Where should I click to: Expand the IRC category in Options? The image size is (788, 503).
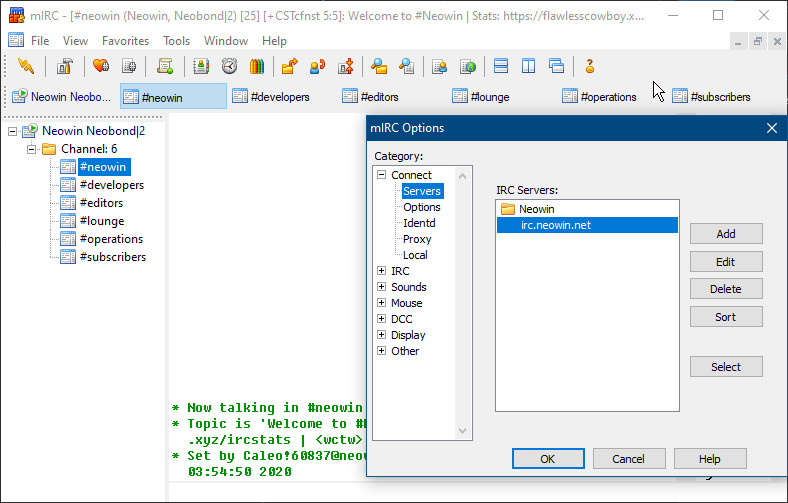pyautogui.click(x=381, y=271)
